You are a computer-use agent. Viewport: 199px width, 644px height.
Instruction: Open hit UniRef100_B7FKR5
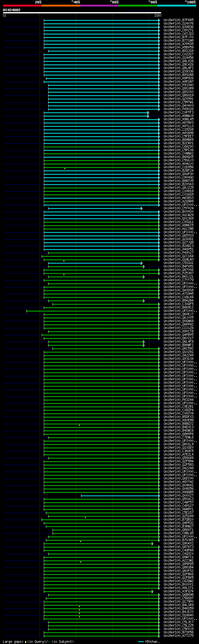coord(178,20)
